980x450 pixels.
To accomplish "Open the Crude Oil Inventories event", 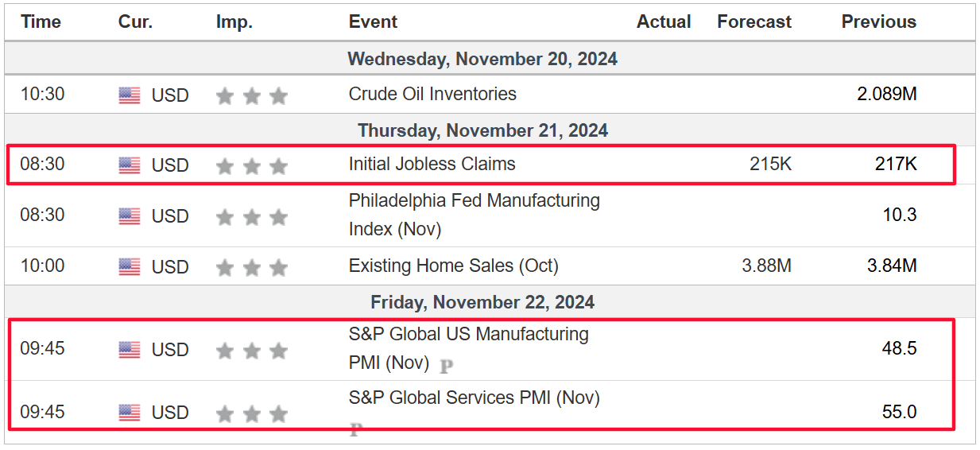I will point(432,94).
